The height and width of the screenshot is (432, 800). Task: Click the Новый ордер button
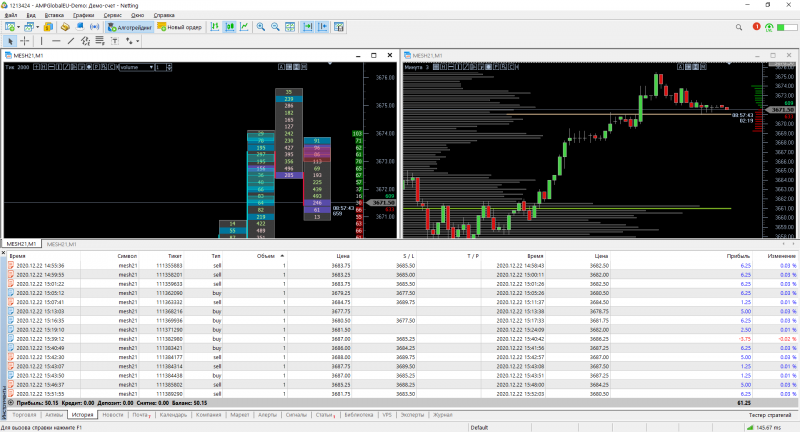coord(180,27)
